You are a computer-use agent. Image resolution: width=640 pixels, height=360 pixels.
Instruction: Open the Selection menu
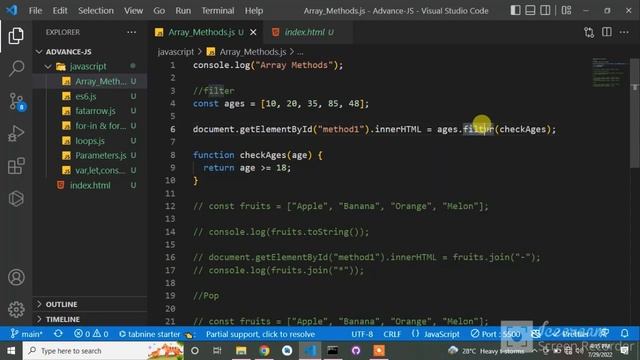click(96, 11)
